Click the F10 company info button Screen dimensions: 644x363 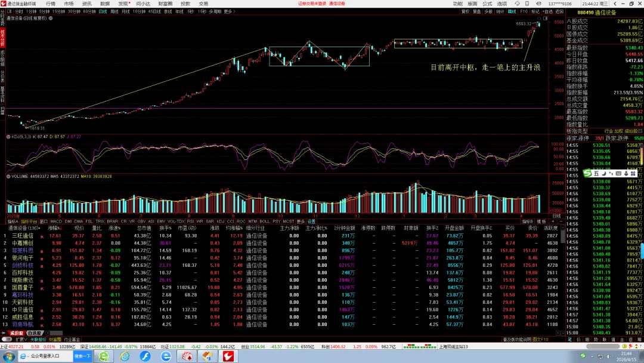[x=524, y=11]
